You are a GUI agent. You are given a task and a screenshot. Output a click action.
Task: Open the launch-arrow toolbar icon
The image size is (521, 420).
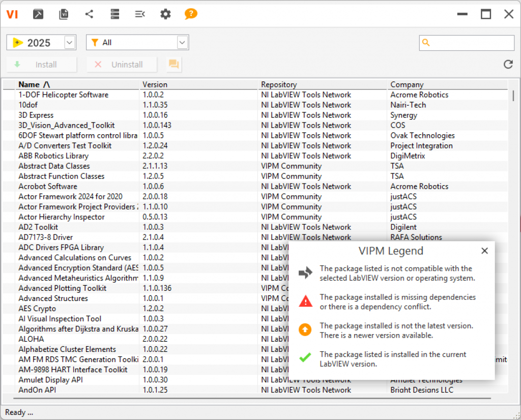[x=38, y=14]
